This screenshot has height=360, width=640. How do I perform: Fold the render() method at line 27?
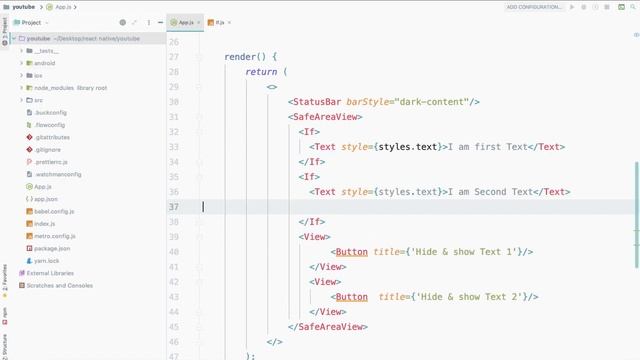click(199, 57)
